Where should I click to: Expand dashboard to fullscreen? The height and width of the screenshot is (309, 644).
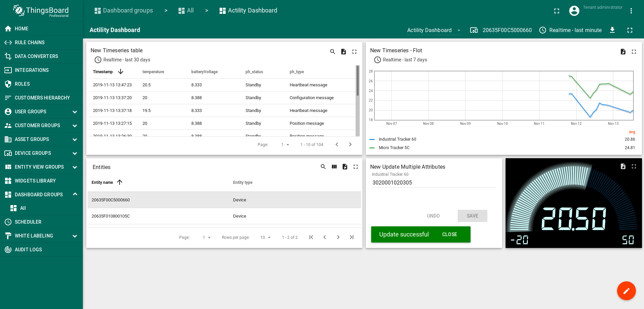tap(630, 30)
